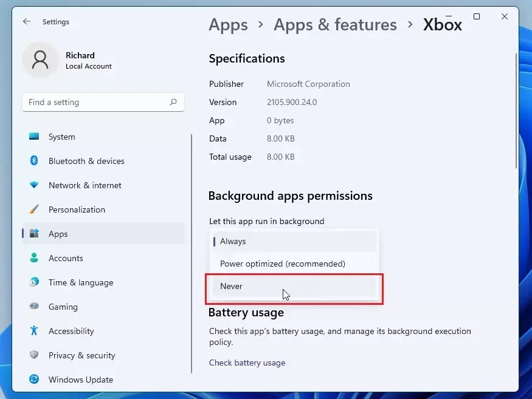Select Never for background app permission
Screen dimensions: 532x399
pyautogui.click(x=294, y=285)
